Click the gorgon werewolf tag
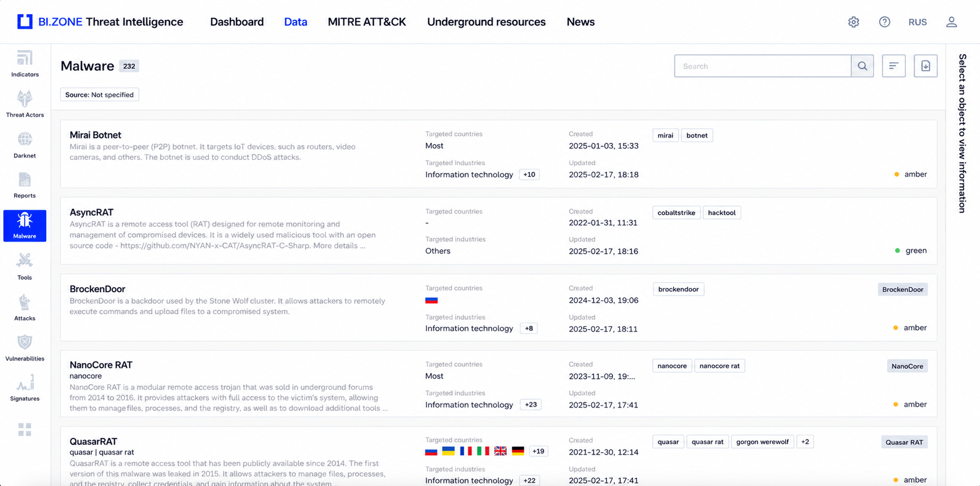Image resolution: width=980 pixels, height=486 pixels. tap(762, 442)
